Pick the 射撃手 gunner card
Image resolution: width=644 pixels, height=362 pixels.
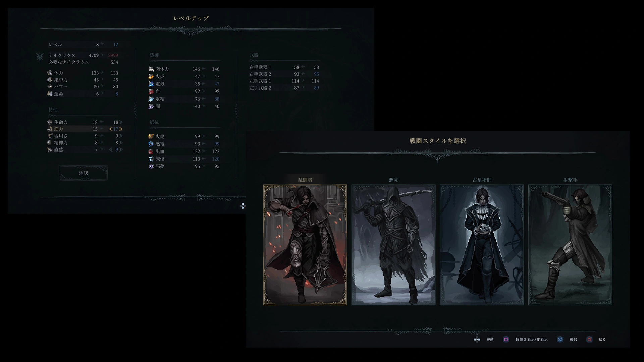570,245
